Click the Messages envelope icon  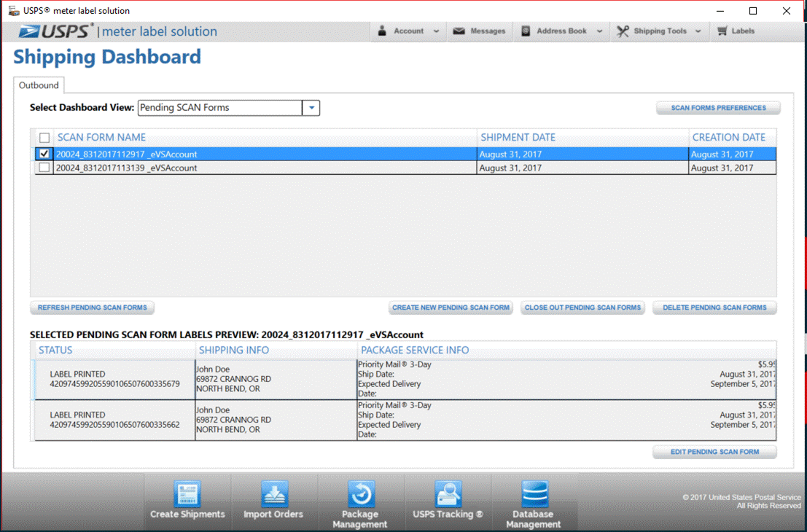459,31
